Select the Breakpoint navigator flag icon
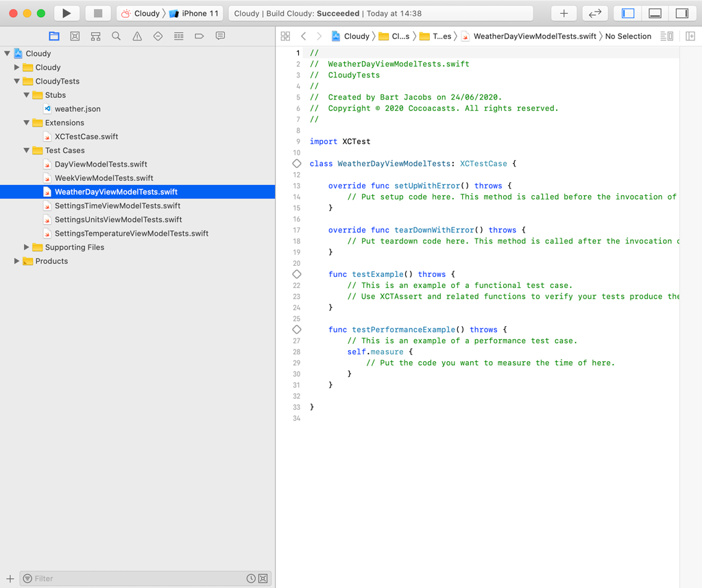 point(199,36)
